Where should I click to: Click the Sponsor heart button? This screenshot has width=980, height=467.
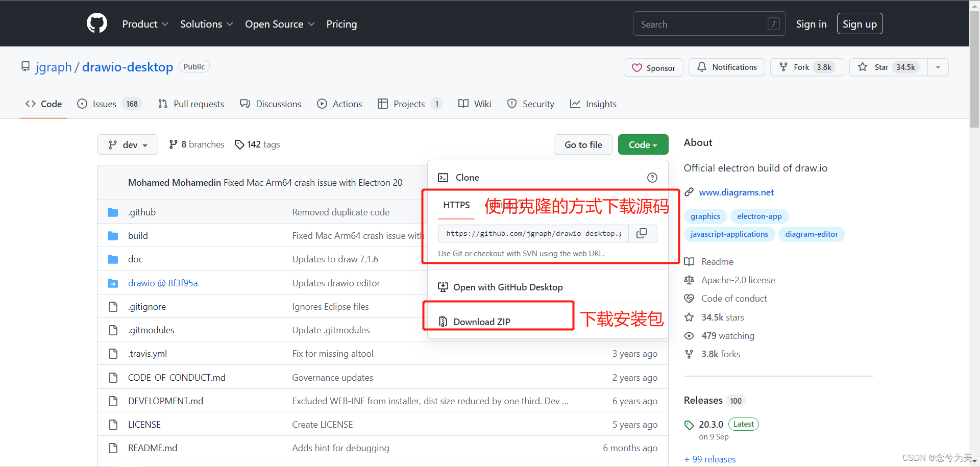653,68
